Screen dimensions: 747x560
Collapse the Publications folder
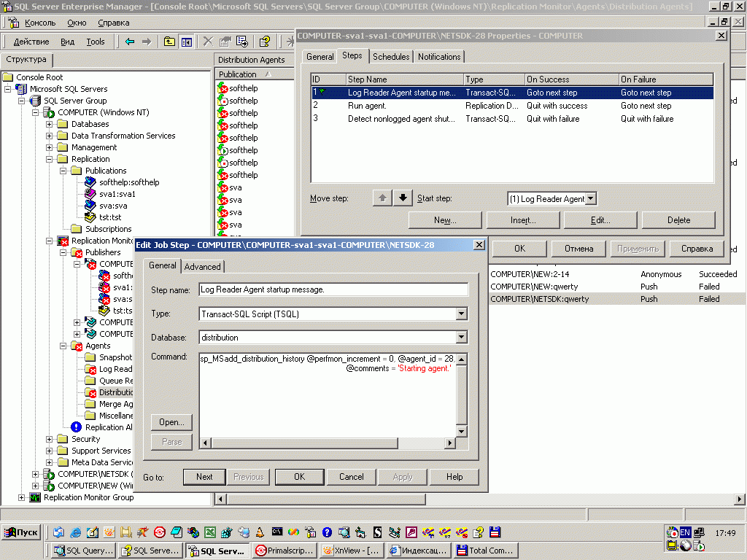[63, 171]
